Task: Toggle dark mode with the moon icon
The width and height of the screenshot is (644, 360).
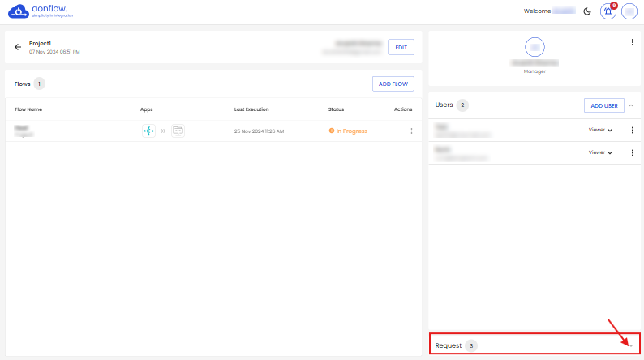Action: tap(587, 11)
